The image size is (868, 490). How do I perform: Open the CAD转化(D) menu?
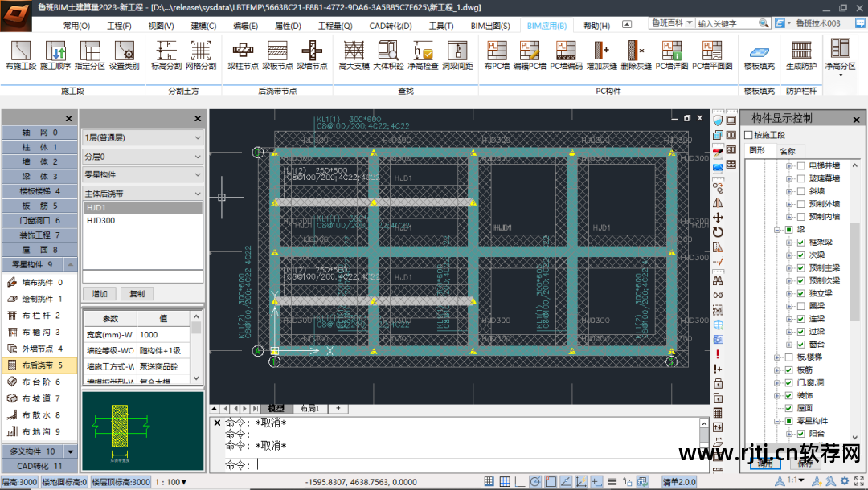click(390, 26)
